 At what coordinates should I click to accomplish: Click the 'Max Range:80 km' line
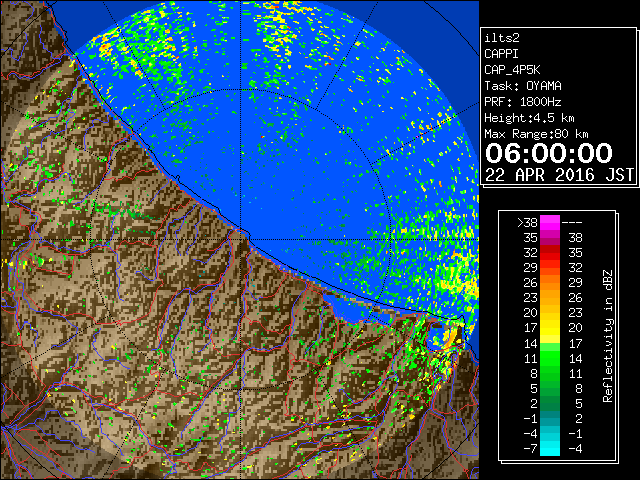pyautogui.click(x=536, y=134)
